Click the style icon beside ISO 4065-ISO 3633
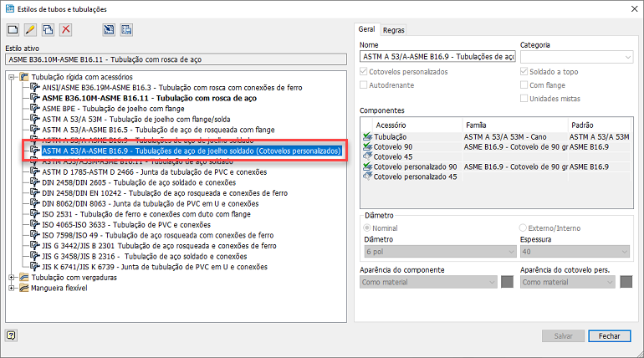This screenshot has width=644, height=358. (35, 224)
